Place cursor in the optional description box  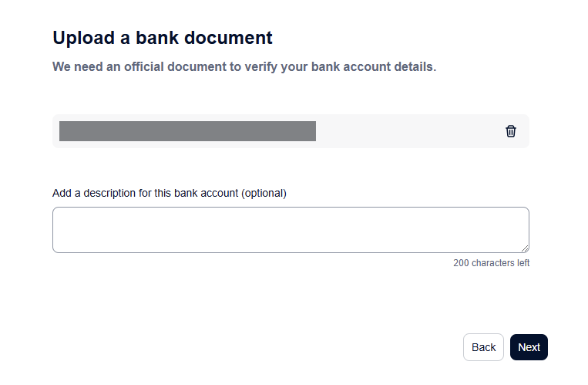(291, 230)
